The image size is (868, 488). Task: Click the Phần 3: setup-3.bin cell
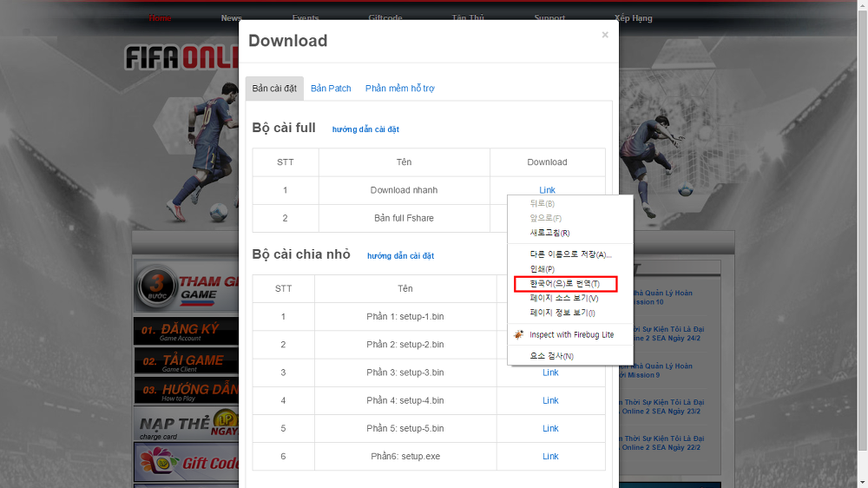point(405,373)
